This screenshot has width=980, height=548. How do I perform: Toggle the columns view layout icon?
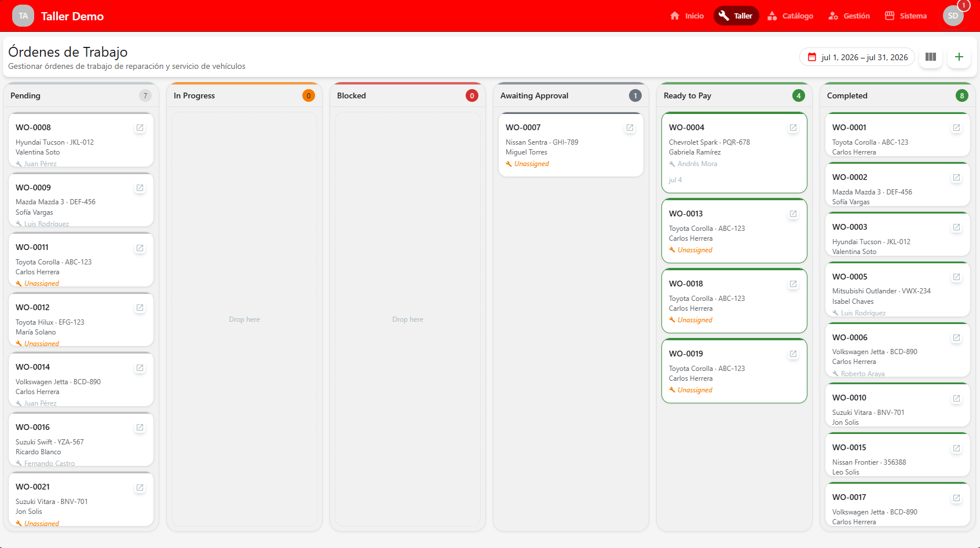pyautogui.click(x=931, y=57)
